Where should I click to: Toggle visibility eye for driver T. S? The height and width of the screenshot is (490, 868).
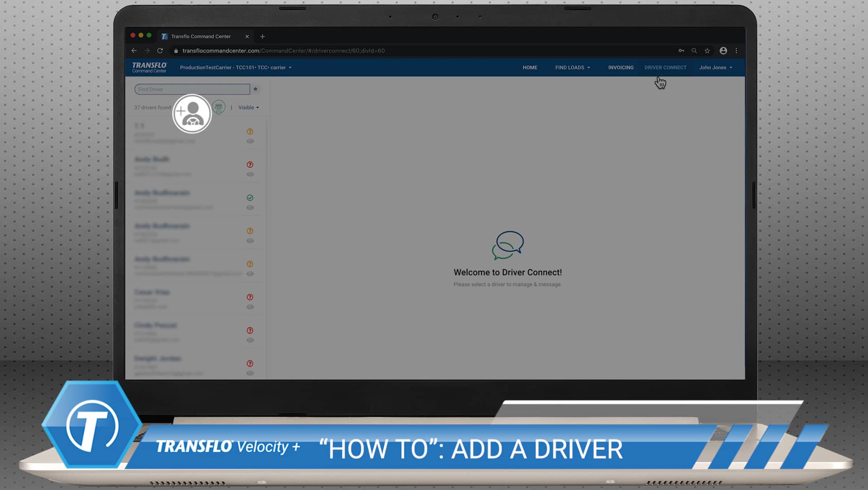click(250, 141)
